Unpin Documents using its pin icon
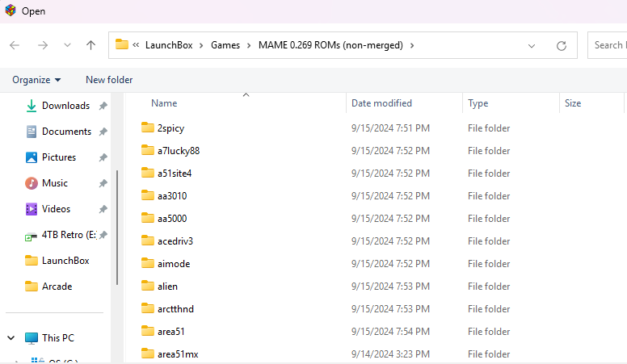The height and width of the screenshot is (364, 627). coord(103,132)
